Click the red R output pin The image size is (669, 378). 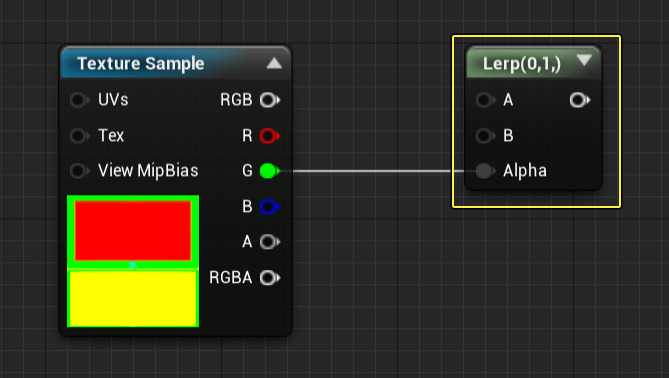pos(270,136)
